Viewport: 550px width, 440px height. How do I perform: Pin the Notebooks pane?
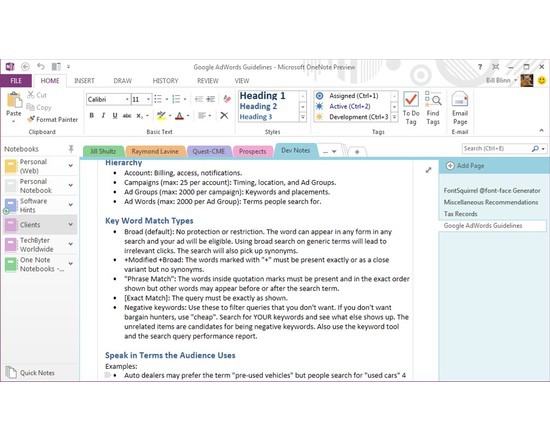click(71, 149)
